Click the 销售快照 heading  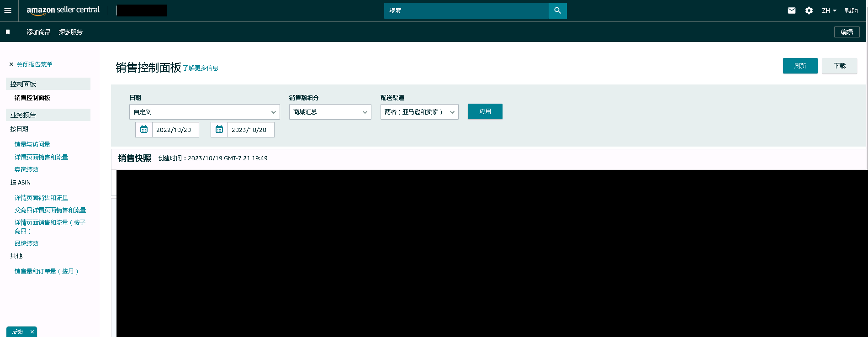135,158
